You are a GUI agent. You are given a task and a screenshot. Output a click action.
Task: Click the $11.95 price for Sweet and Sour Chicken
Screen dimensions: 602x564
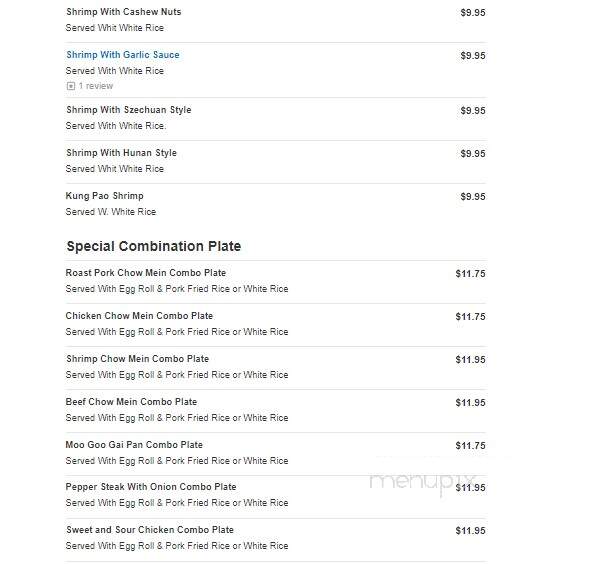(470, 531)
